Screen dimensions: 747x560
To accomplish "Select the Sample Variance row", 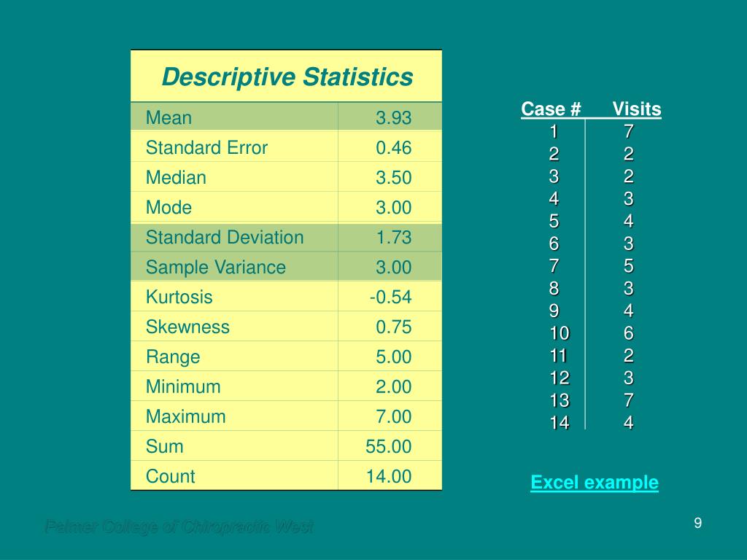I will [286, 267].
